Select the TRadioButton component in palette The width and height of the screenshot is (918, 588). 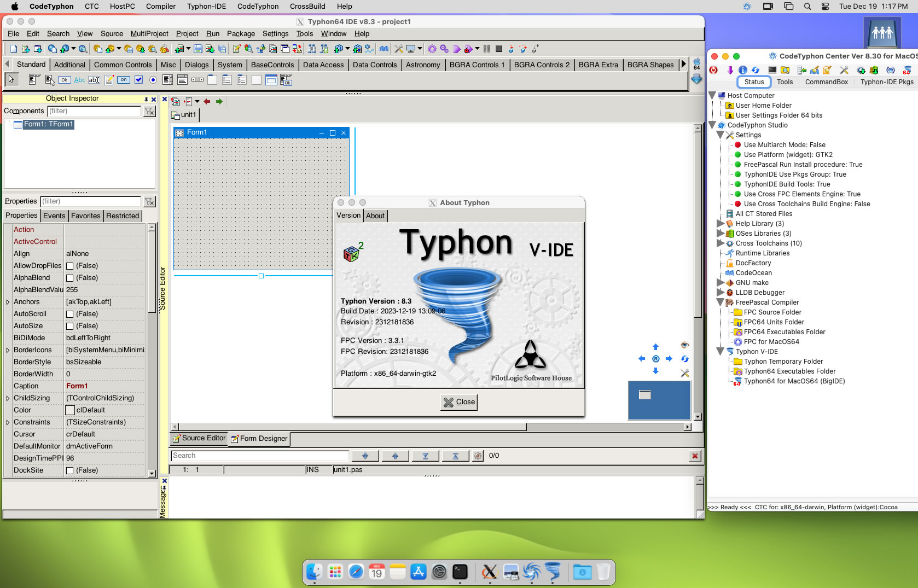[x=153, y=80]
